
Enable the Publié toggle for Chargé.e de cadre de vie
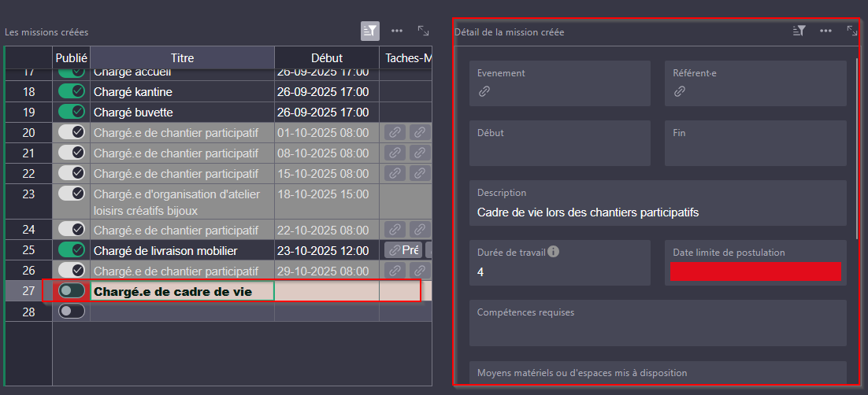pyautogui.click(x=72, y=291)
